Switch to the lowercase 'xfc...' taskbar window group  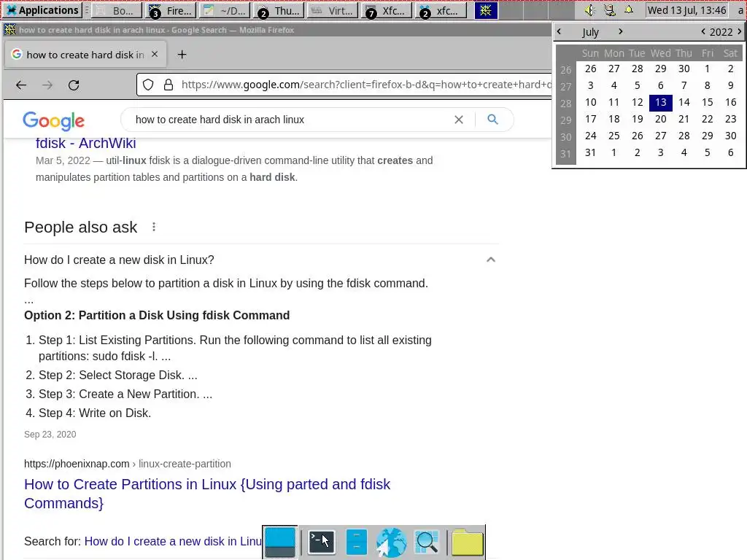point(441,10)
